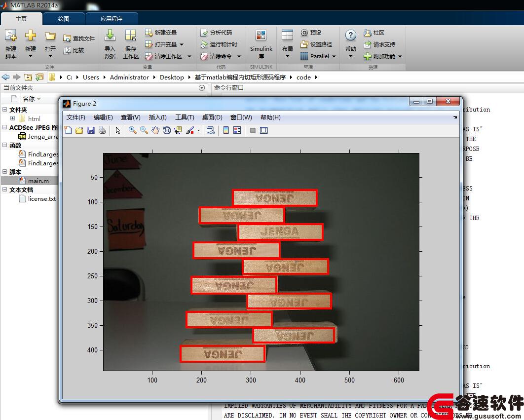The image size is (524, 420).
Task: Select the Data Cursor tool in Figure 2
Action: coord(178,130)
